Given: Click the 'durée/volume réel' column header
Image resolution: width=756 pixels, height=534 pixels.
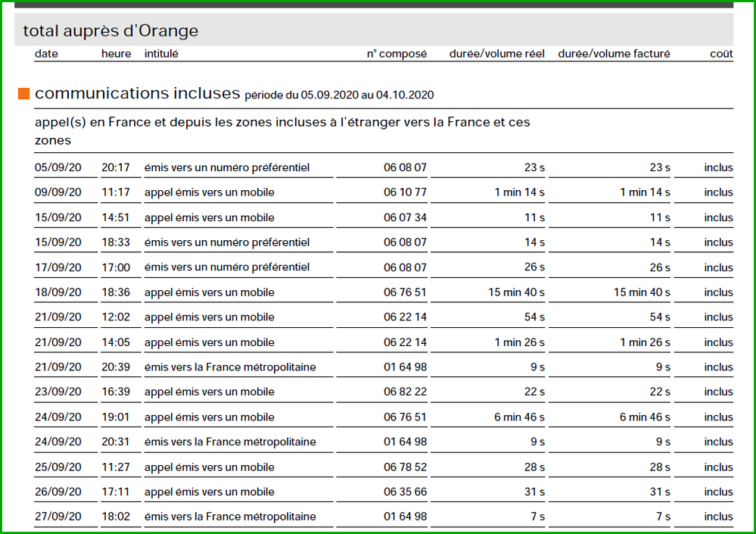Looking at the screenshot, I should 497,54.
